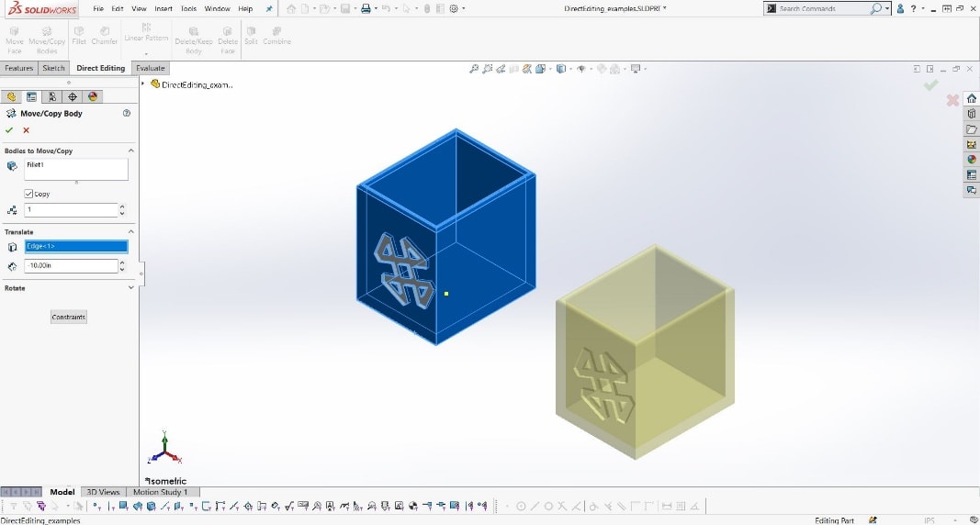Screen dimensions: 980x525
Task: Switch to the DisplayManager tab icon
Action: [x=93, y=96]
